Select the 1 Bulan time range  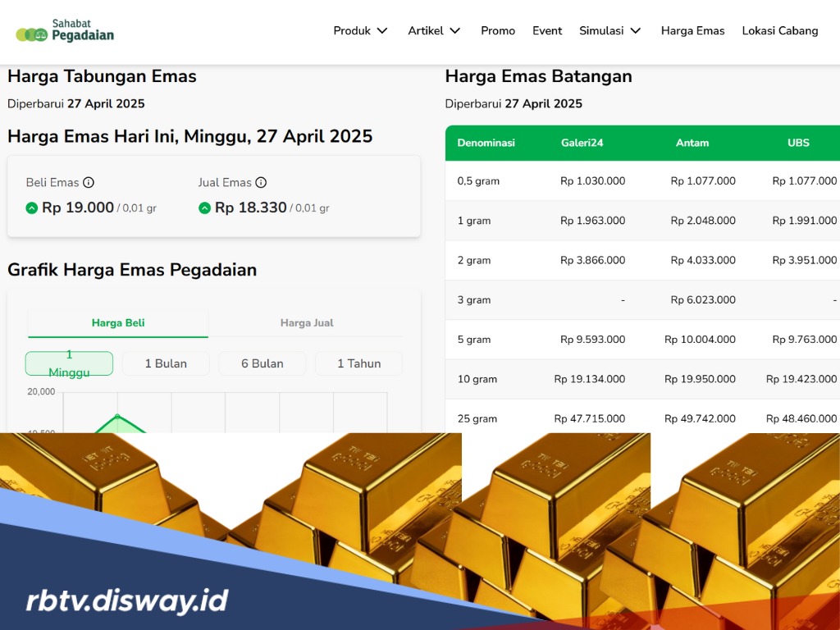(x=166, y=363)
